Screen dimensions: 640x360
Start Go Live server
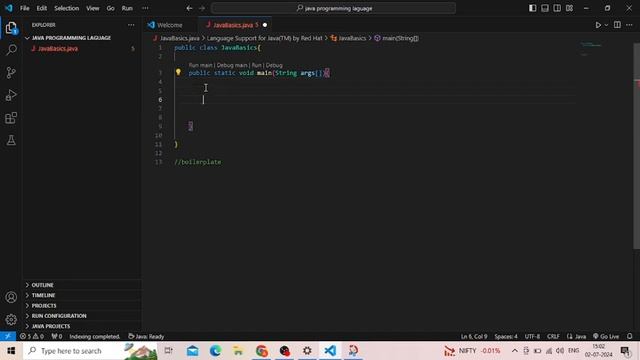(606, 336)
